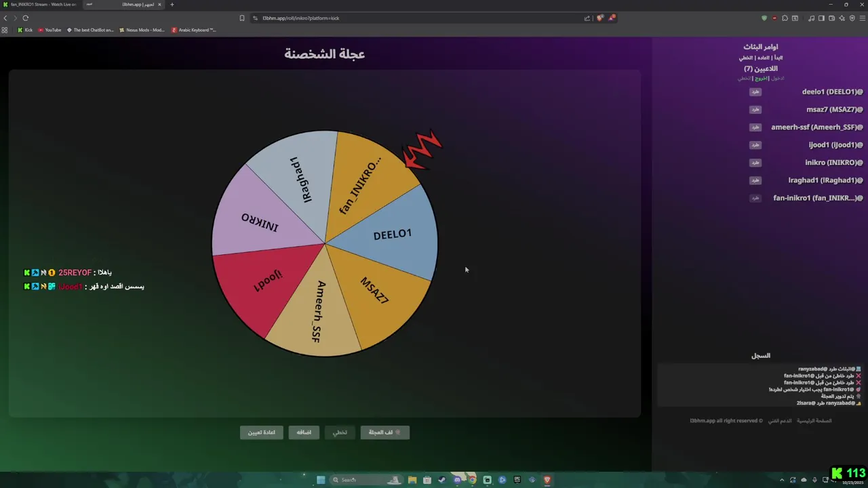Show hidden tray icons chevron
Viewport: 868px width, 488px height.
click(x=781, y=480)
